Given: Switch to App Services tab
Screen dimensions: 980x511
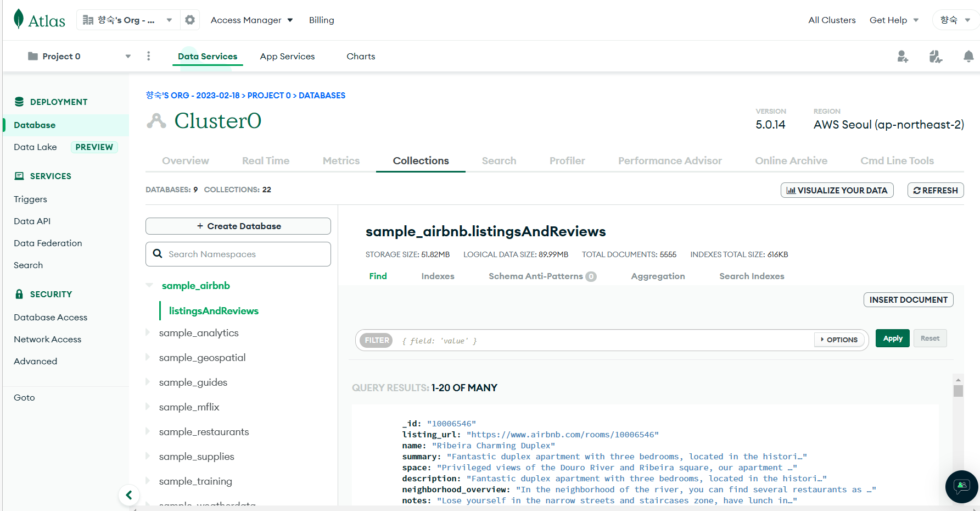Looking at the screenshot, I should [x=287, y=56].
